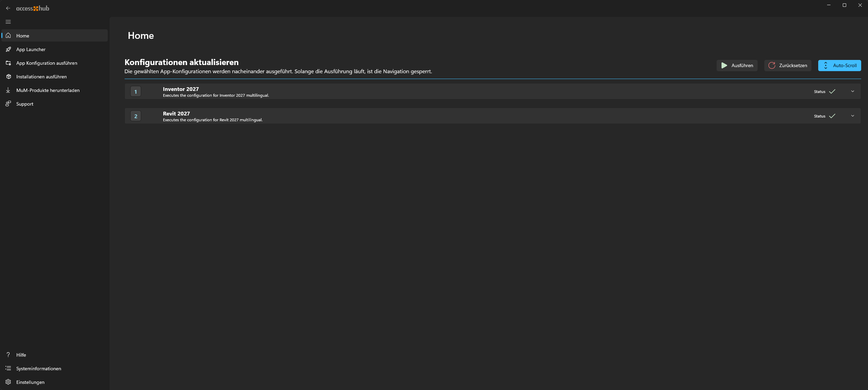This screenshot has height=390, width=868.
Task: Click the Ausführen button
Action: click(737, 65)
